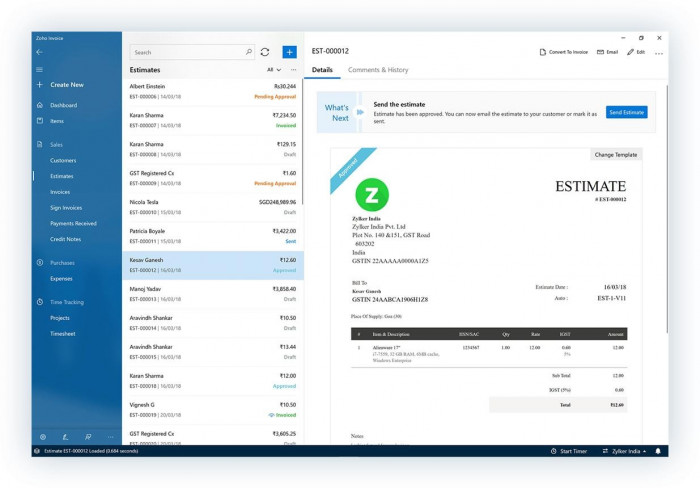This screenshot has width=700, height=488.
Task: Click the Purchases icon in the sidebar
Action: coord(40,263)
